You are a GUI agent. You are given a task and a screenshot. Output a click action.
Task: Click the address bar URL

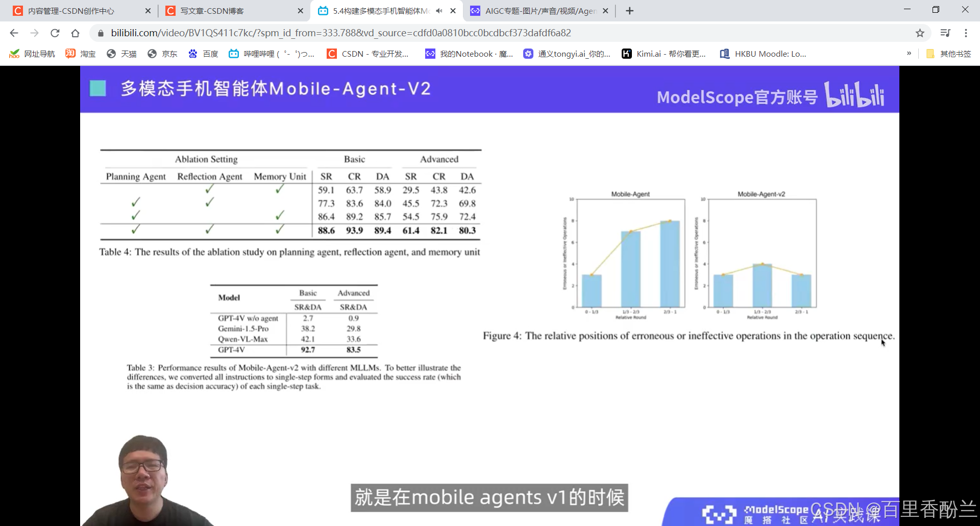[341, 33]
